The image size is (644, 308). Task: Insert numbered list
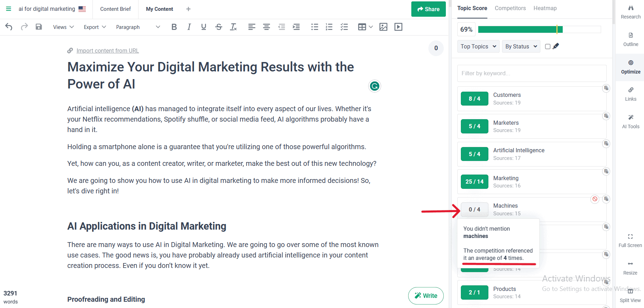pos(329,27)
